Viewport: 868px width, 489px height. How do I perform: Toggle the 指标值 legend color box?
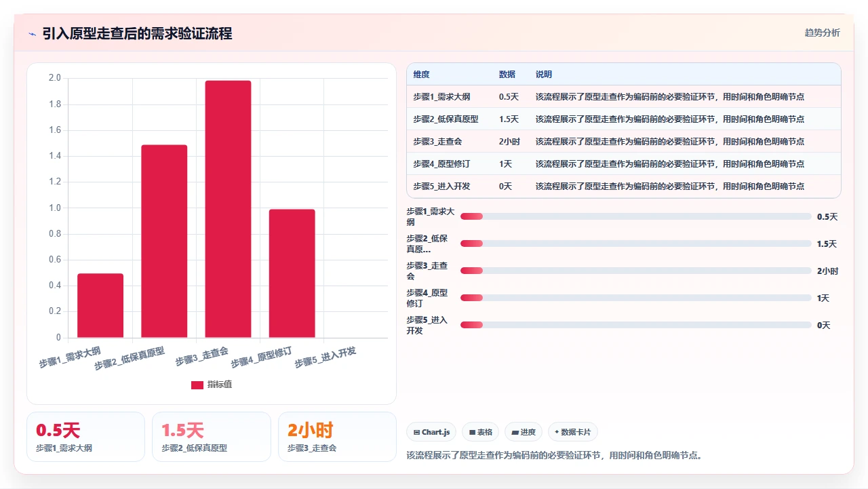(197, 385)
